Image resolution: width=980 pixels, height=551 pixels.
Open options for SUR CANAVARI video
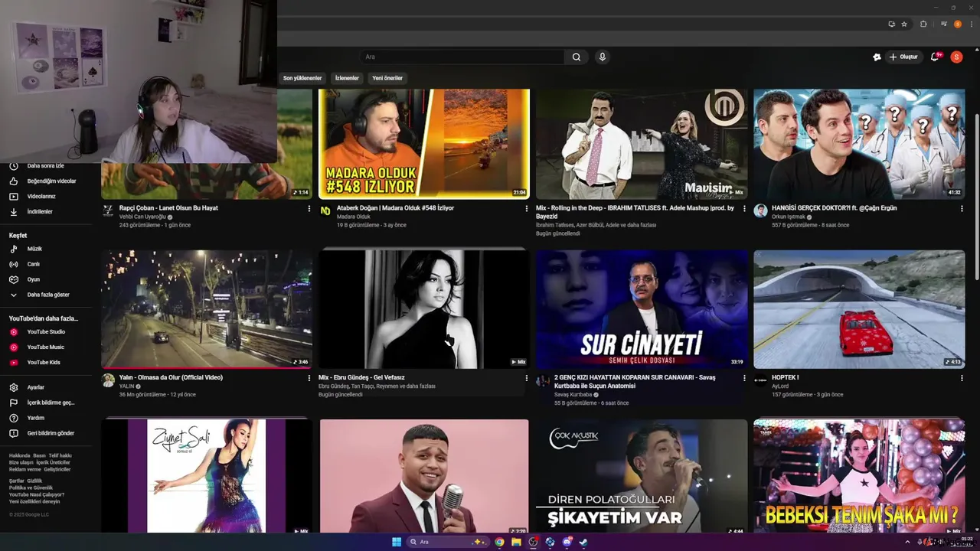[x=744, y=378]
